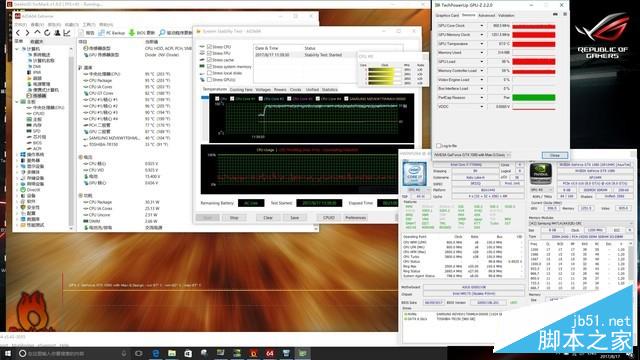
Task: Open Microsoft Edge from taskbar
Action: tap(156, 353)
